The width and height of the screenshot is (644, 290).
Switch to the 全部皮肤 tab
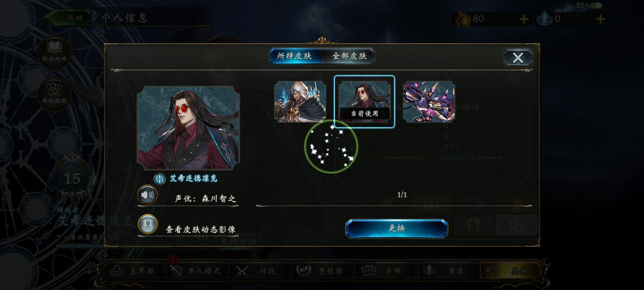click(349, 56)
